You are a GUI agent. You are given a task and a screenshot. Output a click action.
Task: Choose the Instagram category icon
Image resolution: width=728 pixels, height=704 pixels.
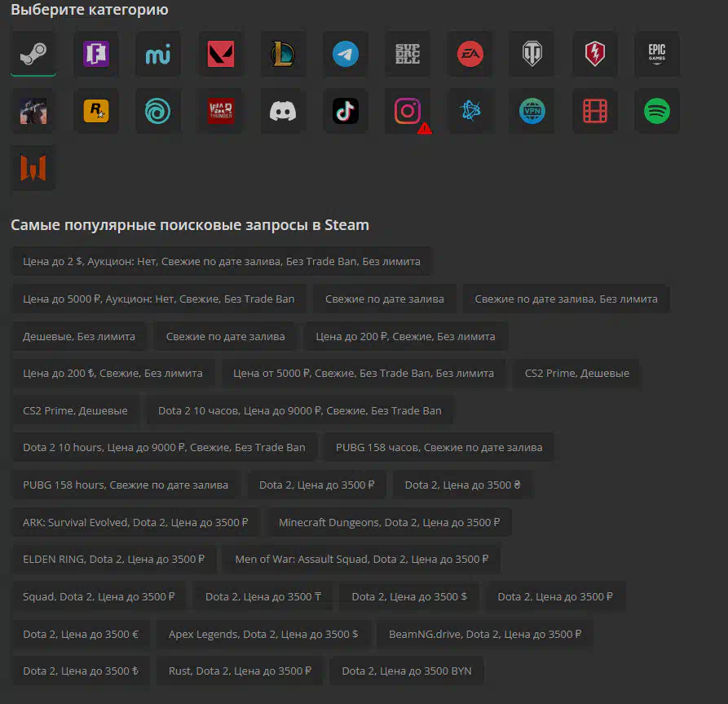(408, 111)
